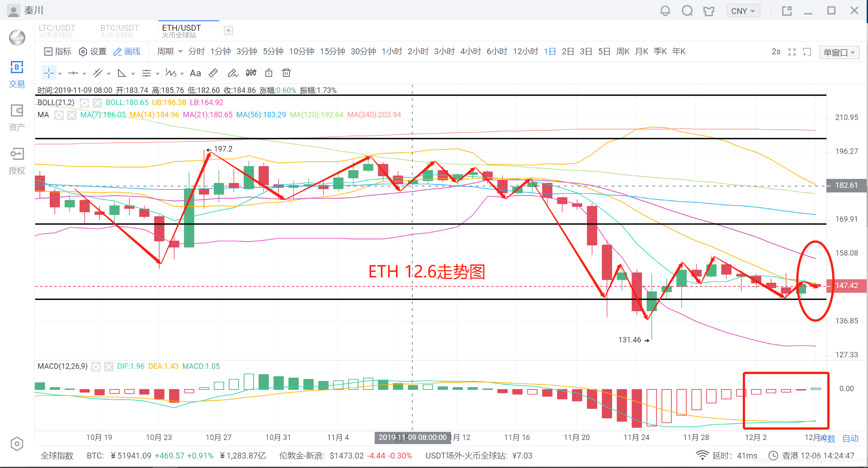Viewport: 868px width, 468px height.
Task: Select the horizontal line drawing tool
Action: [x=73, y=73]
